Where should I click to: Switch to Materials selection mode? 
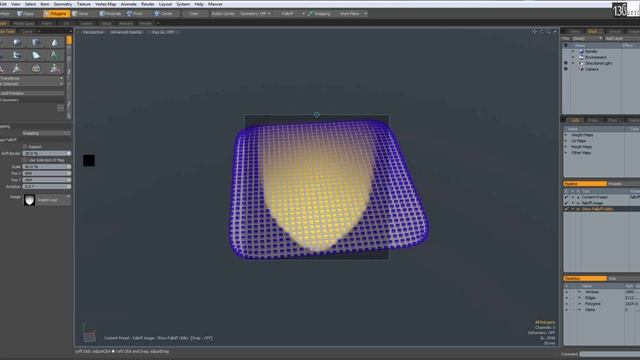point(111,13)
